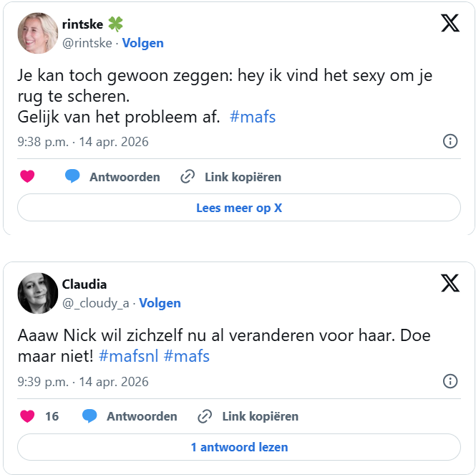Image resolution: width=476 pixels, height=475 pixels.
Task: Open the #mafs hashtag in rintske's tweet
Action: [253, 117]
